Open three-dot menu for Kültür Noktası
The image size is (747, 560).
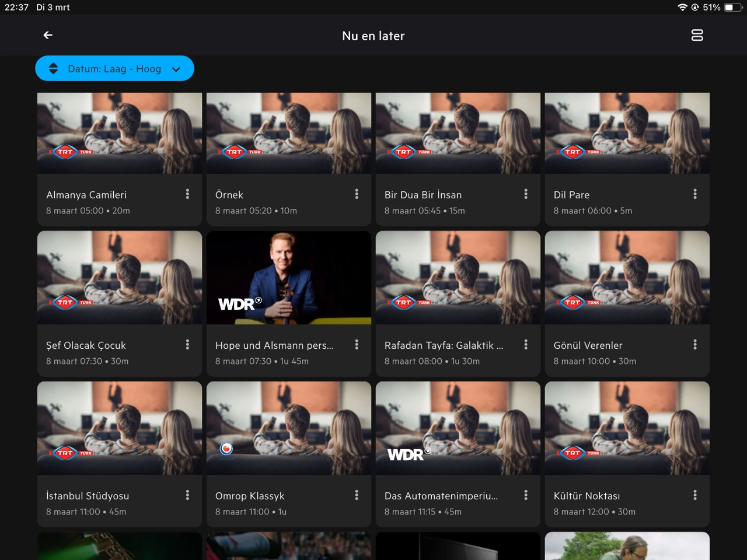(695, 495)
